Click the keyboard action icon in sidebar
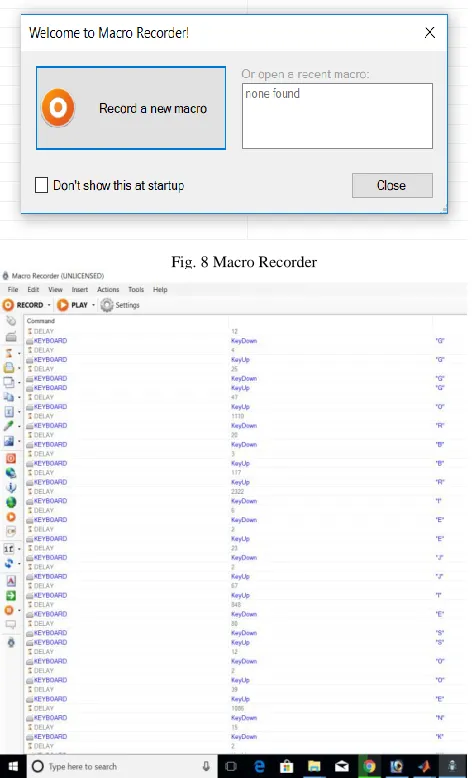This screenshot has width=472, height=778. click(10, 336)
